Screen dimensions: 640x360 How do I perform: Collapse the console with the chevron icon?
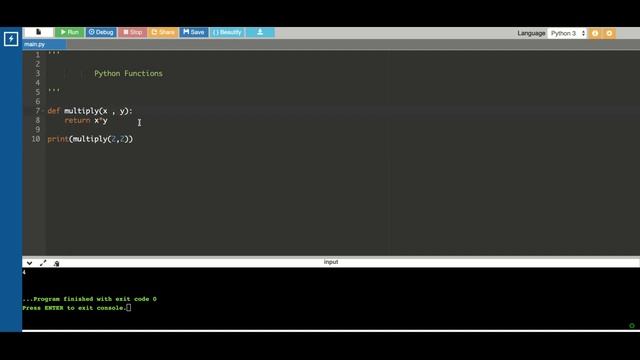(x=29, y=263)
